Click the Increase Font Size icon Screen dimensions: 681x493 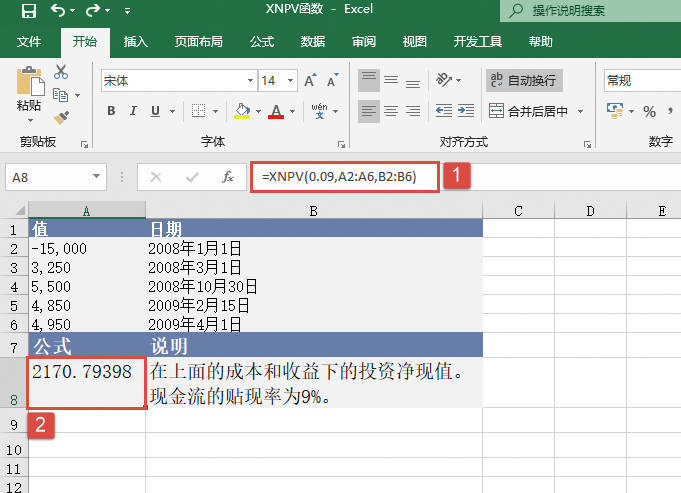pyautogui.click(x=309, y=80)
